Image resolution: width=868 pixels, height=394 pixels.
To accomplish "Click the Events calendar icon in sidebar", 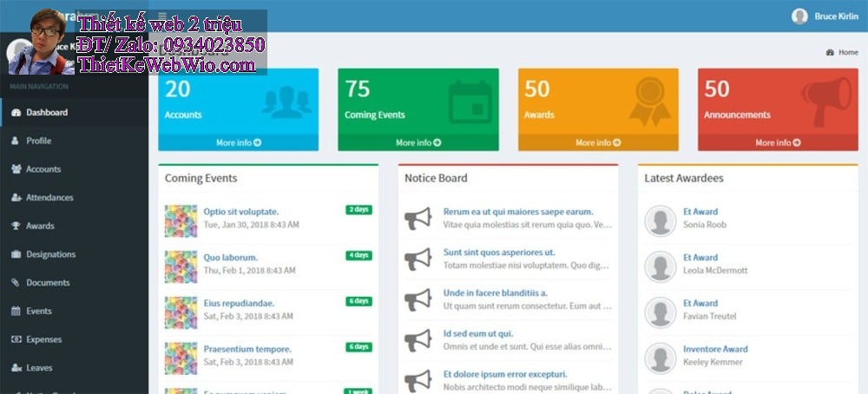I will click(16, 311).
